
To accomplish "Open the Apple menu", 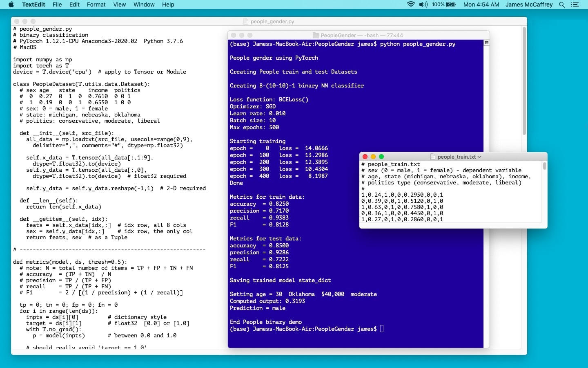I will tap(11, 4).
